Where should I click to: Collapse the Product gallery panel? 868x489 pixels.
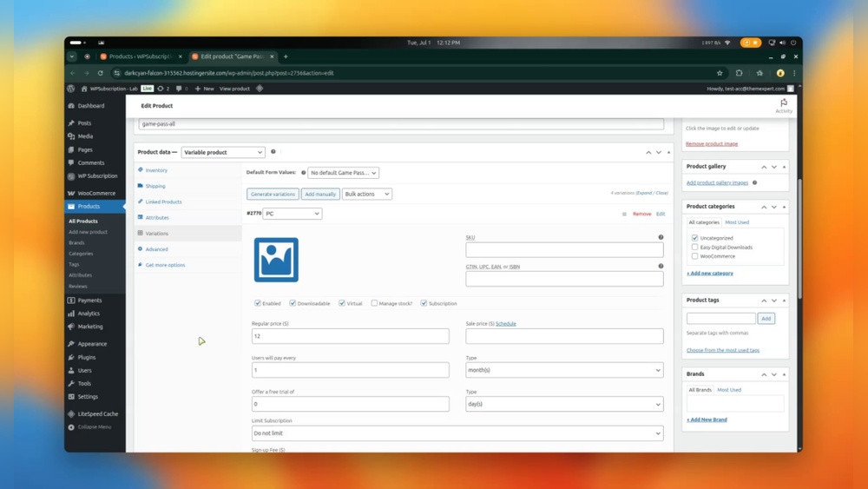tap(784, 167)
